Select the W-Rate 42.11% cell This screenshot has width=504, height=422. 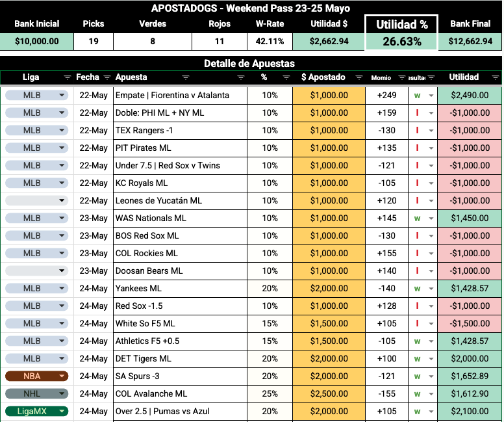click(x=270, y=42)
